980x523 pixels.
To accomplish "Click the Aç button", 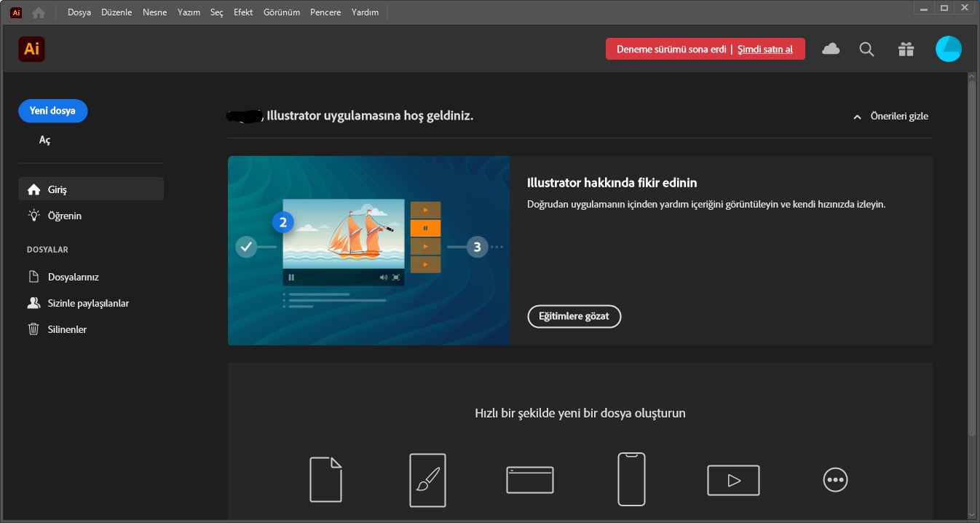I will [45, 140].
